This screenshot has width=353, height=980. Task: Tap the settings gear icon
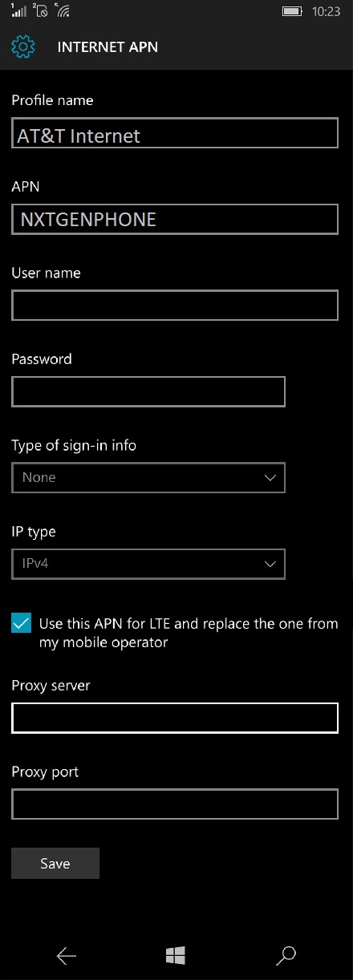tap(23, 47)
